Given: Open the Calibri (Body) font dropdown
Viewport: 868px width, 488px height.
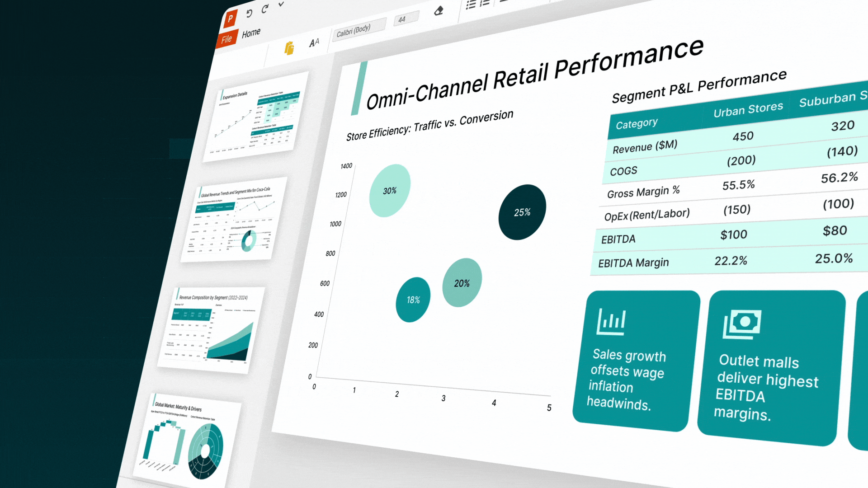Looking at the screenshot, I should click(359, 30).
